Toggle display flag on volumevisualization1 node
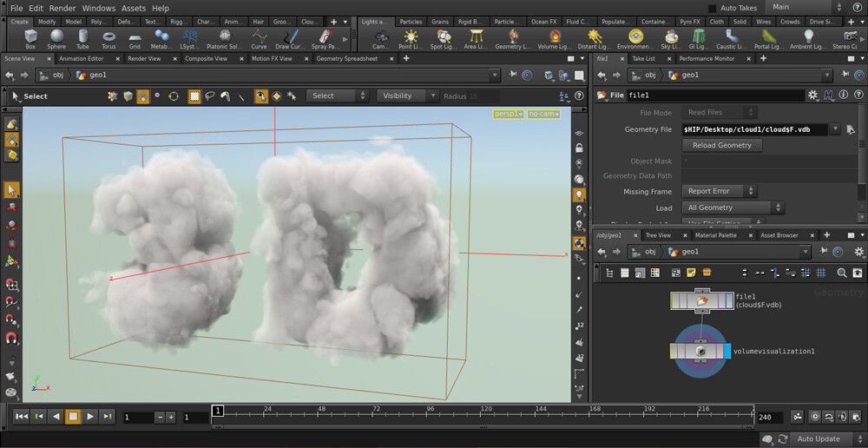This screenshot has height=448, width=868. (727, 351)
